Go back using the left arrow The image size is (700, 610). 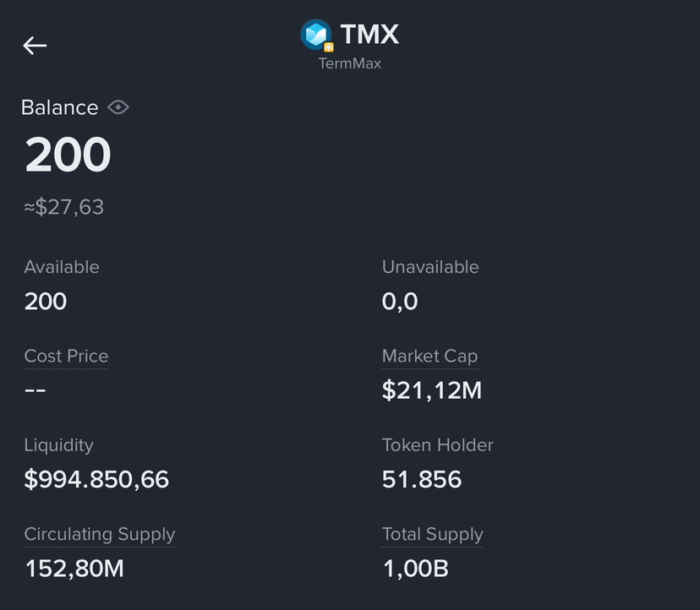35,46
